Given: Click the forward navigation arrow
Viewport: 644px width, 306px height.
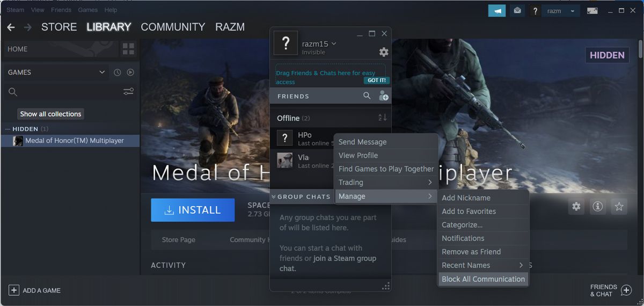Looking at the screenshot, I should [x=28, y=27].
